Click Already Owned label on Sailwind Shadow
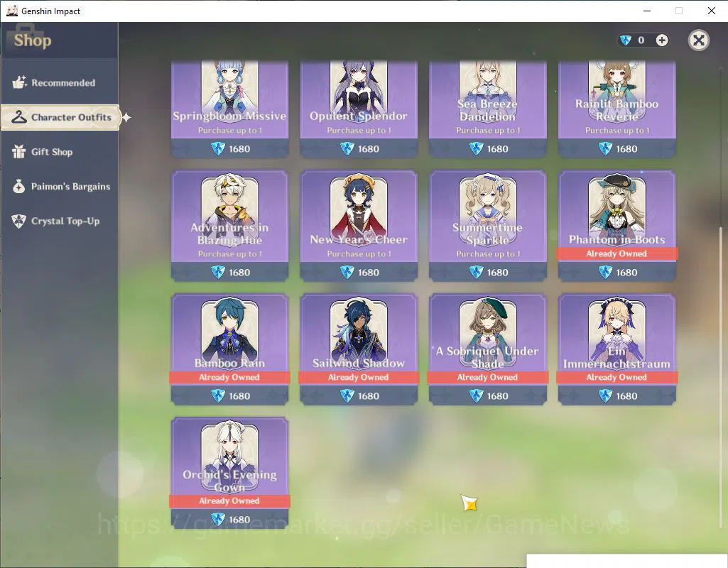This screenshot has width=728, height=568. (x=359, y=377)
